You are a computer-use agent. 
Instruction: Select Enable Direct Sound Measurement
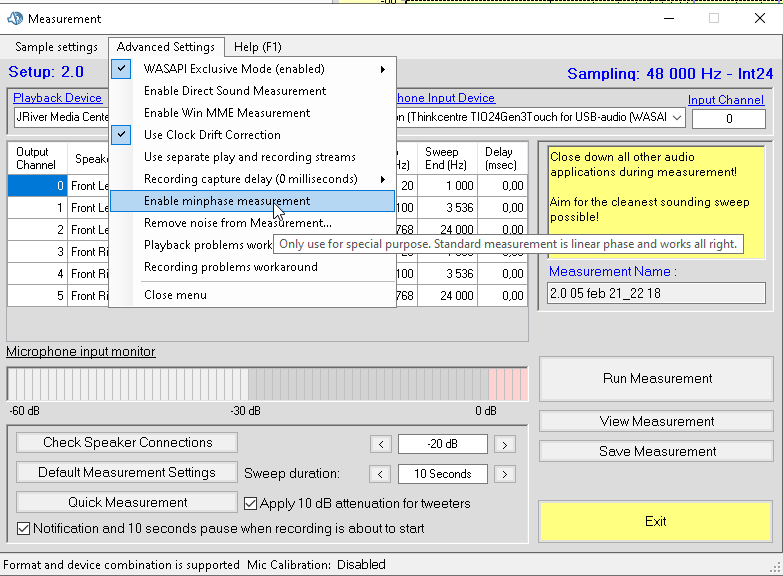tap(235, 91)
